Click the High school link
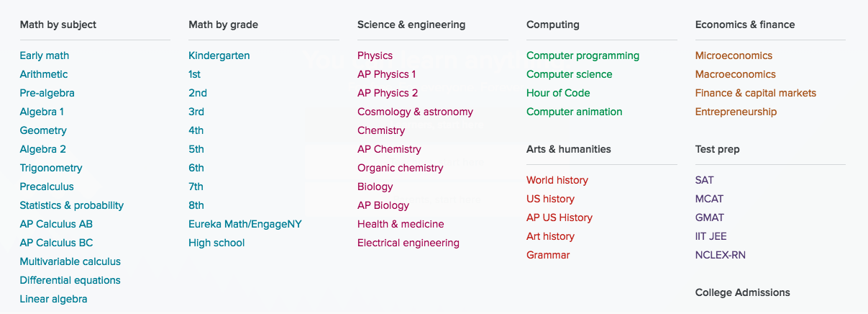Viewport: 868px width, 314px height. (x=216, y=243)
